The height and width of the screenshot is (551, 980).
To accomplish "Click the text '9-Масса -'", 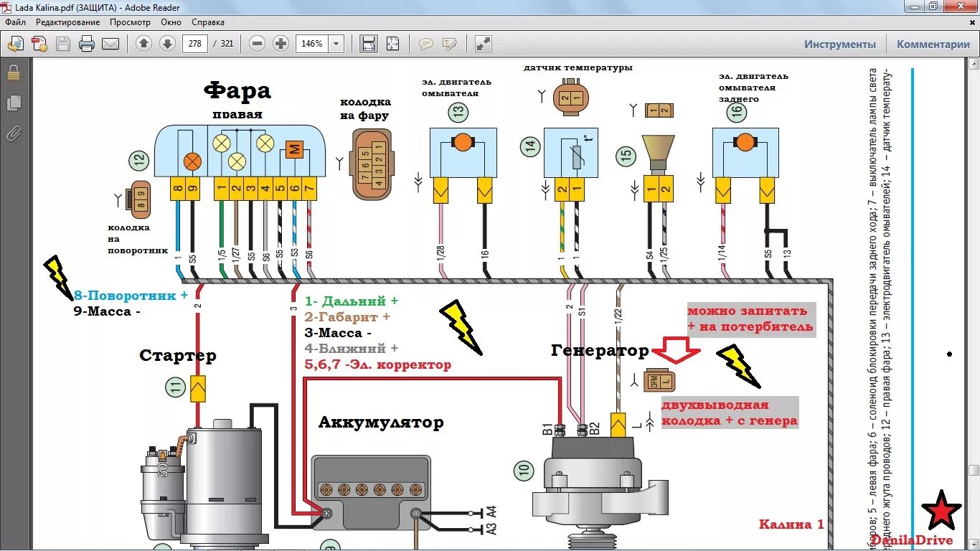I will 107,311.
